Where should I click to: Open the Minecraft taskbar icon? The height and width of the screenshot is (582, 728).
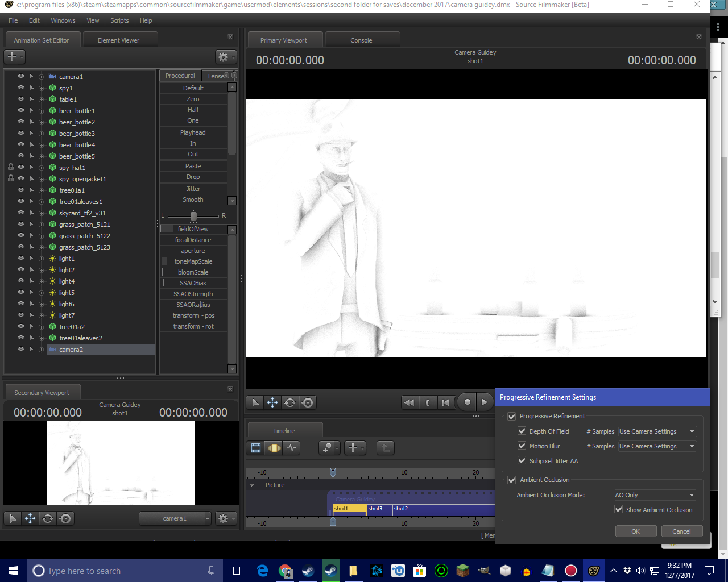[x=463, y=571]
